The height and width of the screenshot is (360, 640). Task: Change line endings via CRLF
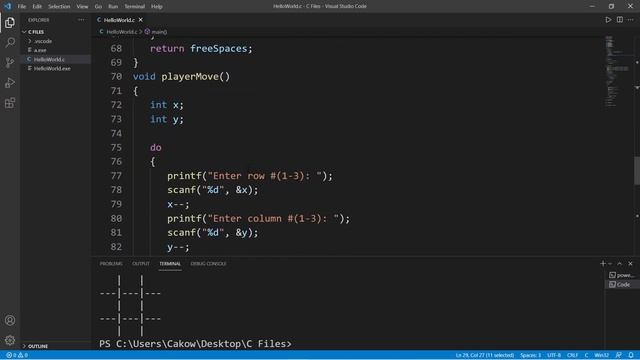[x=573, y=355]
